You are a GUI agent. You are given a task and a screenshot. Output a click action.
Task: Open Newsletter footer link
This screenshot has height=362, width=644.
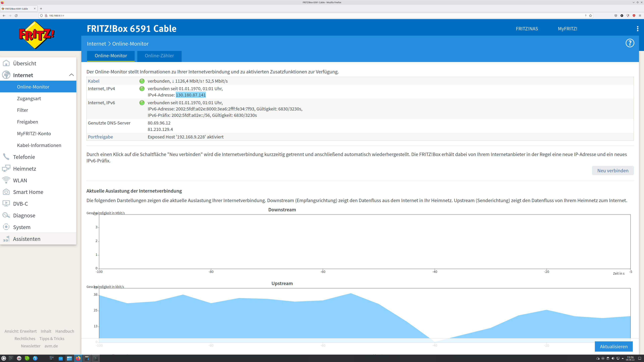[x=31, y=346]
